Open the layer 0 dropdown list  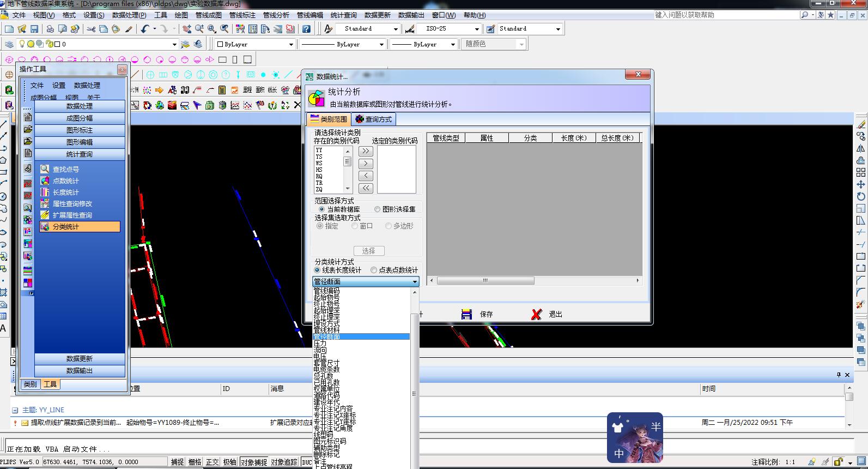[x=174, y=44]
